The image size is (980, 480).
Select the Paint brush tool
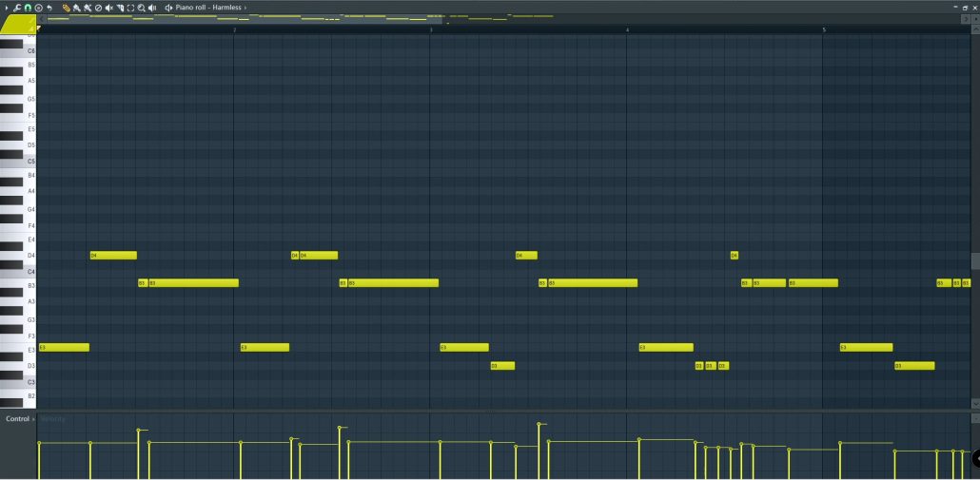pyautogui.click(x=76, y=8)
